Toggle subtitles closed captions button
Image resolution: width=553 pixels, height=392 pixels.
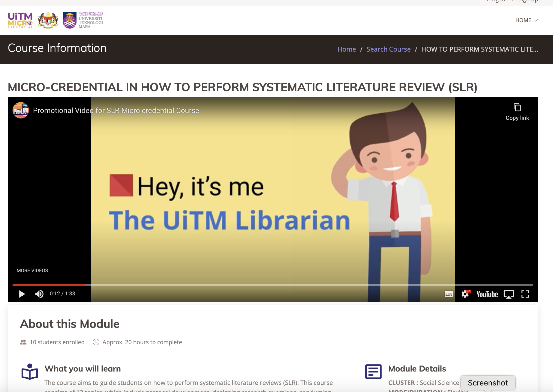448,294
